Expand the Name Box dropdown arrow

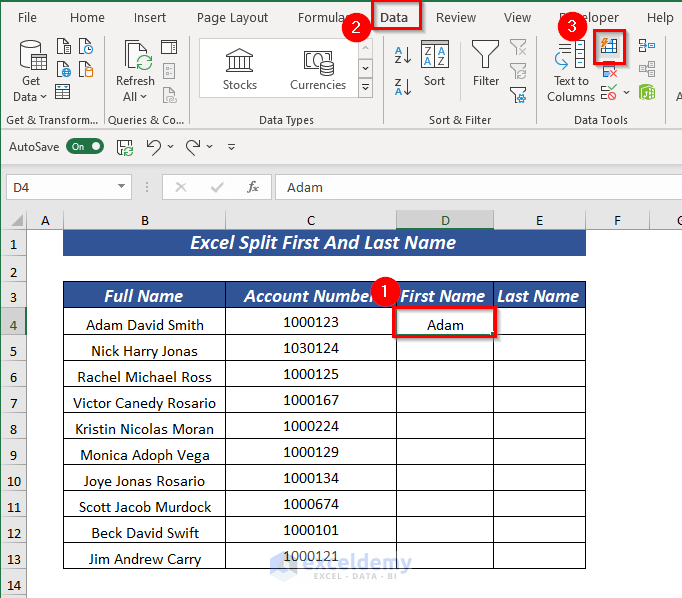122,187
